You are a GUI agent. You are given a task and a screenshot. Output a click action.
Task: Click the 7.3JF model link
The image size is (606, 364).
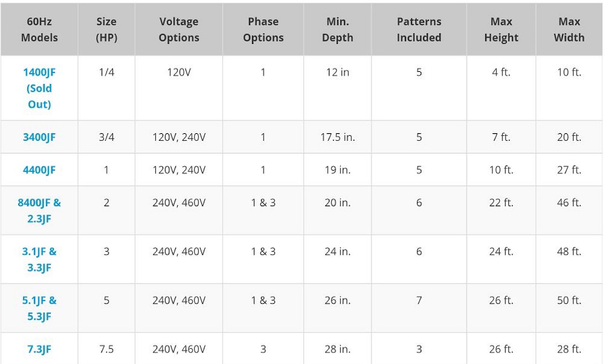pos(39,349)
